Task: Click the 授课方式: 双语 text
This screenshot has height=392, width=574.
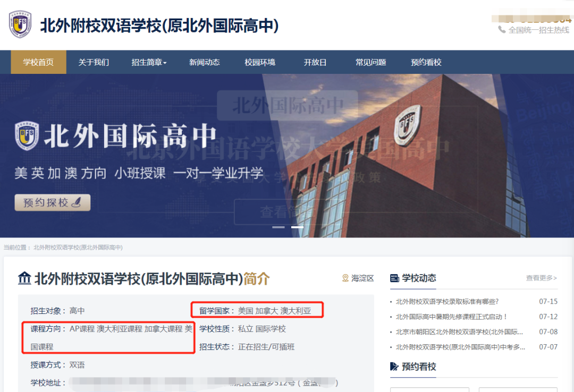Action: pyautogui.click(x=57, y=364)
